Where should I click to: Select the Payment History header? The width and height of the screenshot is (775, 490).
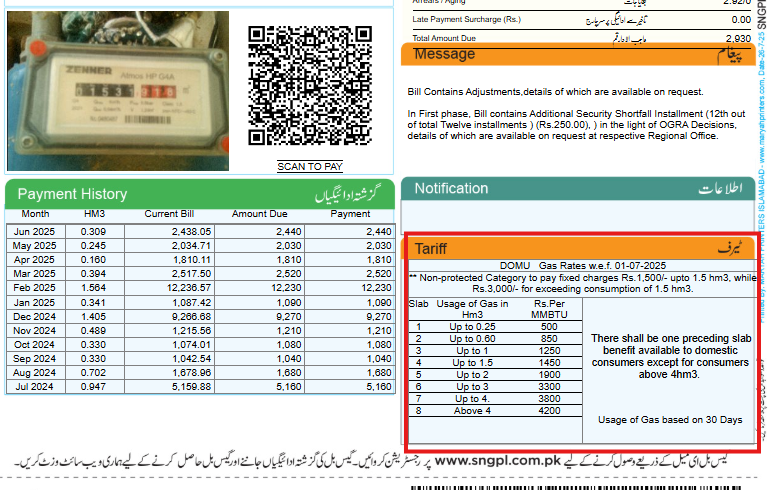tap(200, 194)
